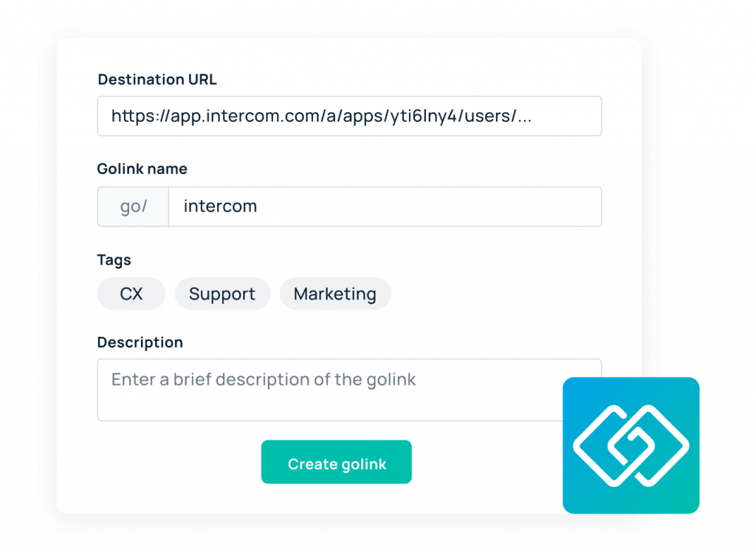This screenshot has height=551, width=756.
Task: Click the ellipsis ending the truncated URL
Action: [524, 117]
